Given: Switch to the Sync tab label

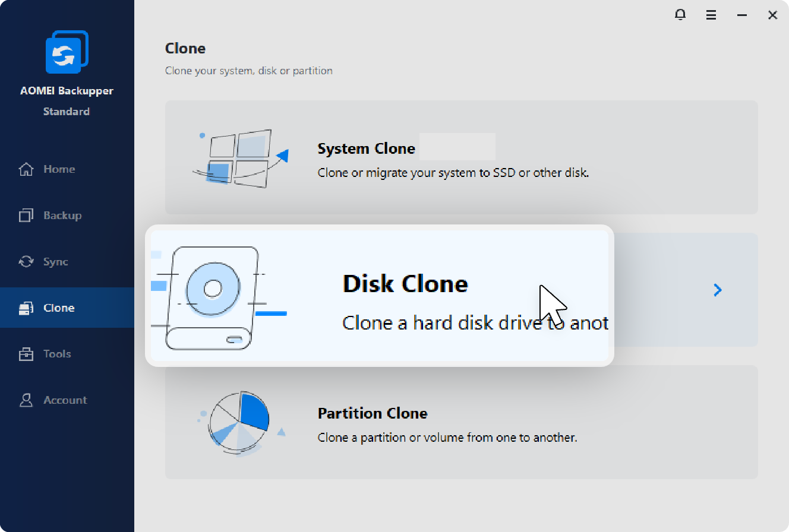Looking at the screenshot, I should point(56,262).
